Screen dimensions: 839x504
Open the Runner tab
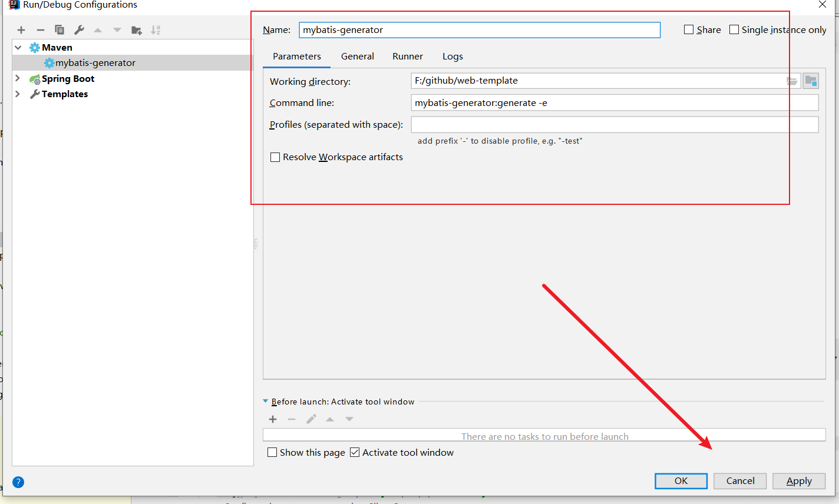[x=408, y=57]
